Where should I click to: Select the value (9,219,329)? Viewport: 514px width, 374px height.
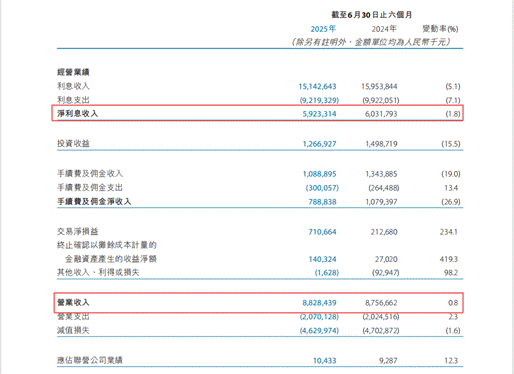coord(319,100)
